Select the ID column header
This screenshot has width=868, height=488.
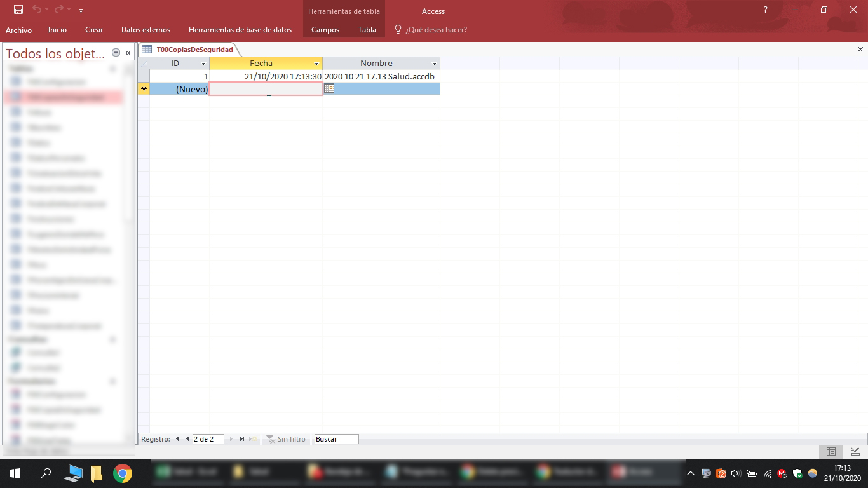[x=175, y=64]
